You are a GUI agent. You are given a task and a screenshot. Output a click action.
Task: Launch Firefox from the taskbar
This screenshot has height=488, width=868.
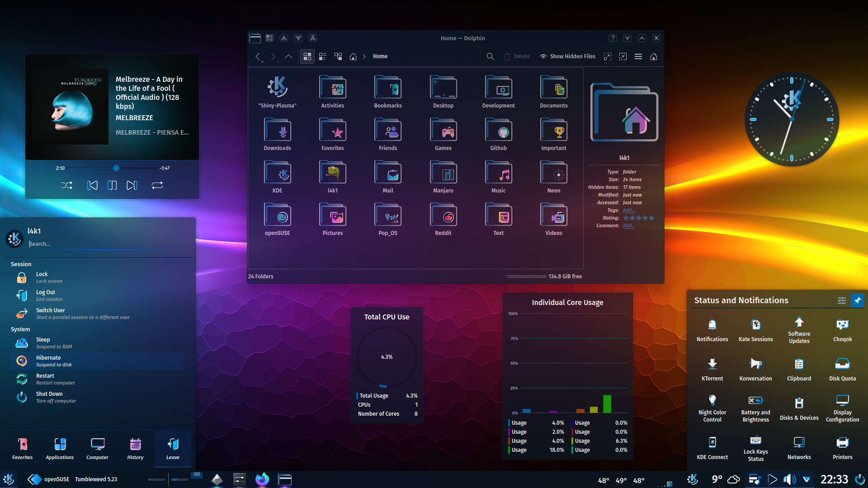click(x=262, y=479)
